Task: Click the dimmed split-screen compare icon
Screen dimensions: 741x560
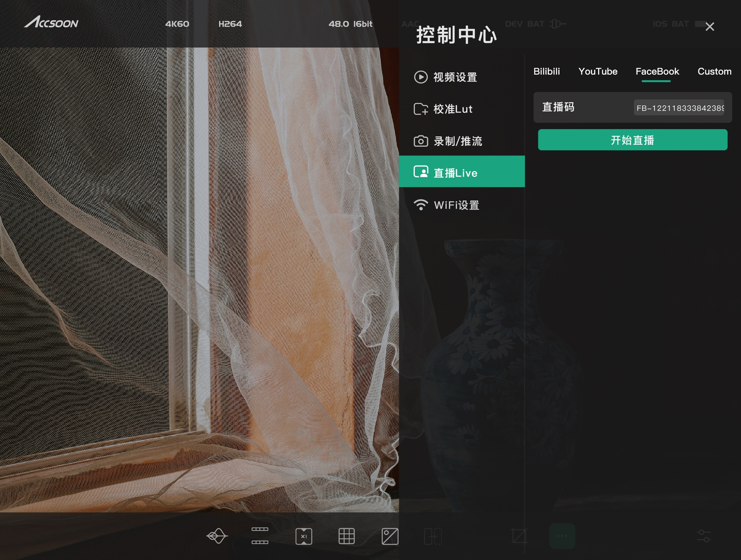Action: point(433,536)
